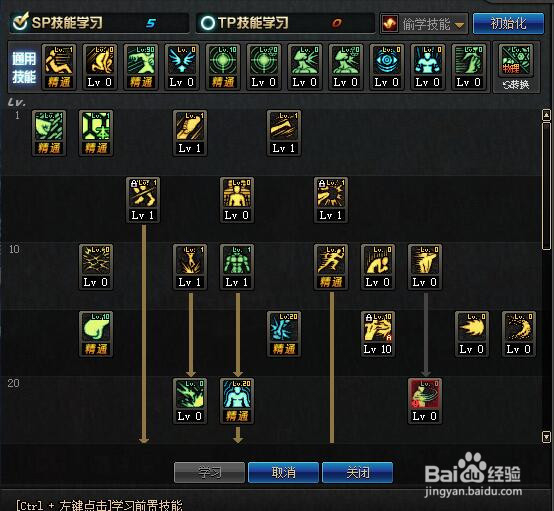Click the 初始化 reset button
The width and height of the screenshot is (554, 511).
(x=508, y=24)
